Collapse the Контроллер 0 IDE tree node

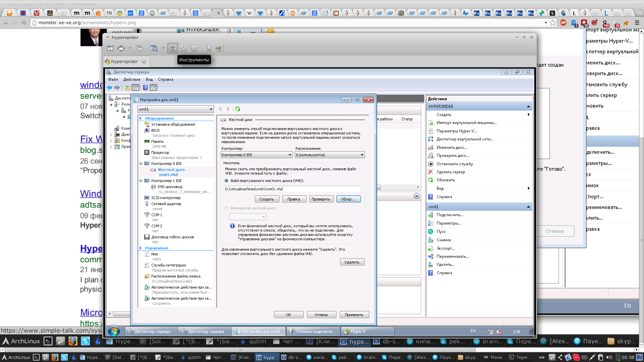coord(141,164)
